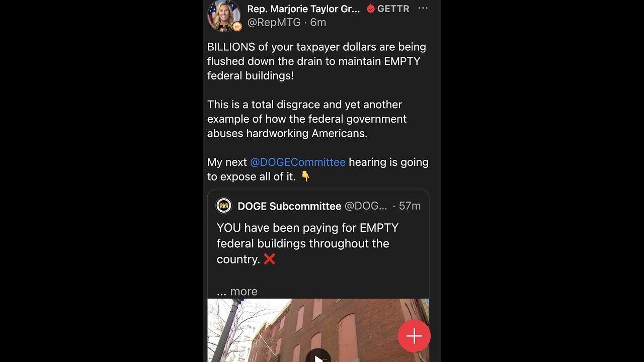Click the "Rep. Marjorie Taylor Gr..." display name
644x362 pixels.
tap(303, 9)
